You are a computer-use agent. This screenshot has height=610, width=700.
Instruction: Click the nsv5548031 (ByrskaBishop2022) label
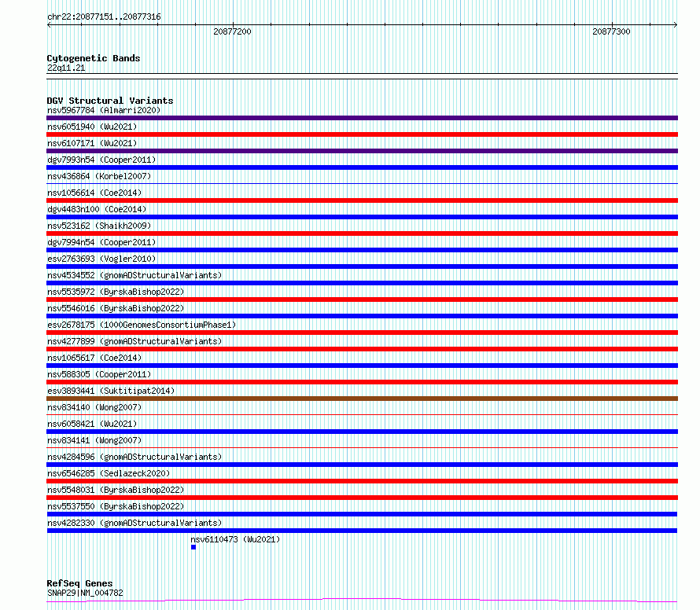click(x=116, y=490)
